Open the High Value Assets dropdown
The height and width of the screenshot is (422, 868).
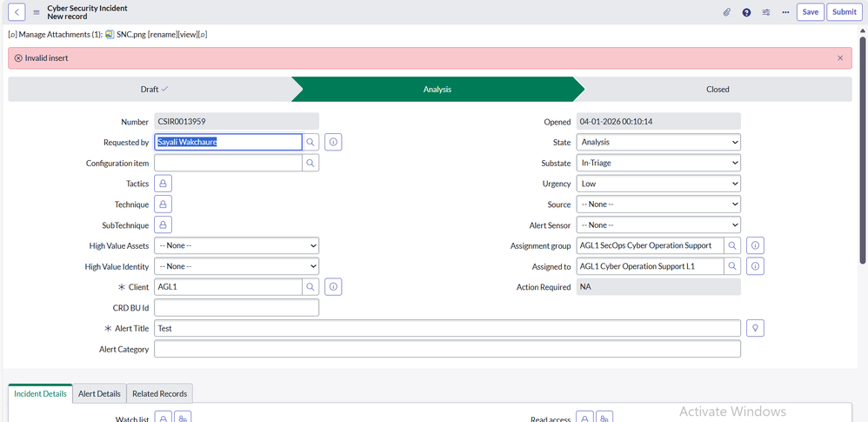coord(237,245)
